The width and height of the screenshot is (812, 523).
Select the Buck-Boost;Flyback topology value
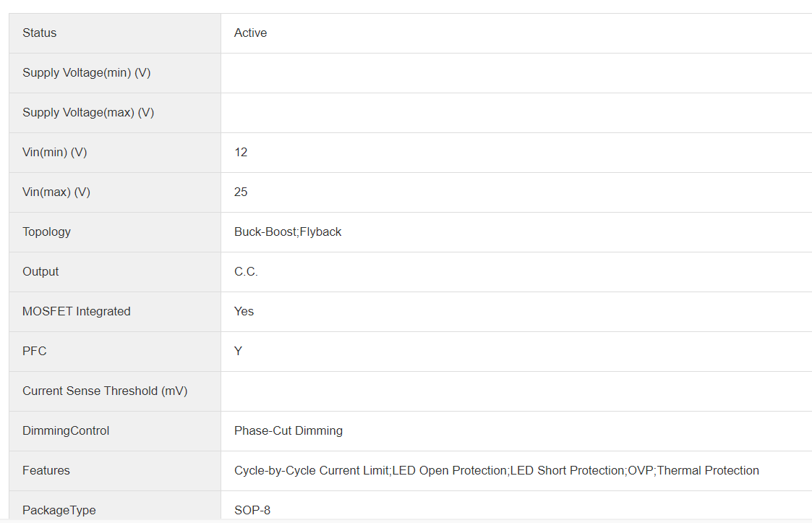[288, 232]
